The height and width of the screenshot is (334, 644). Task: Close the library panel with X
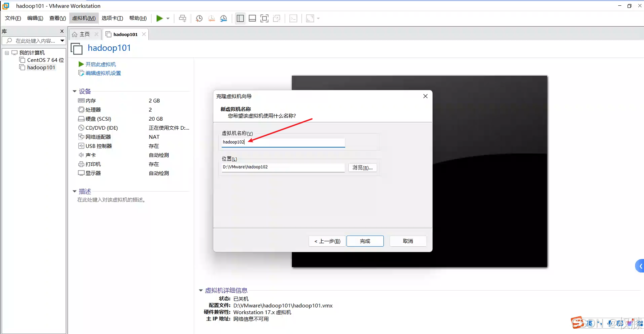pyautogui.click(x=62, y=31)
